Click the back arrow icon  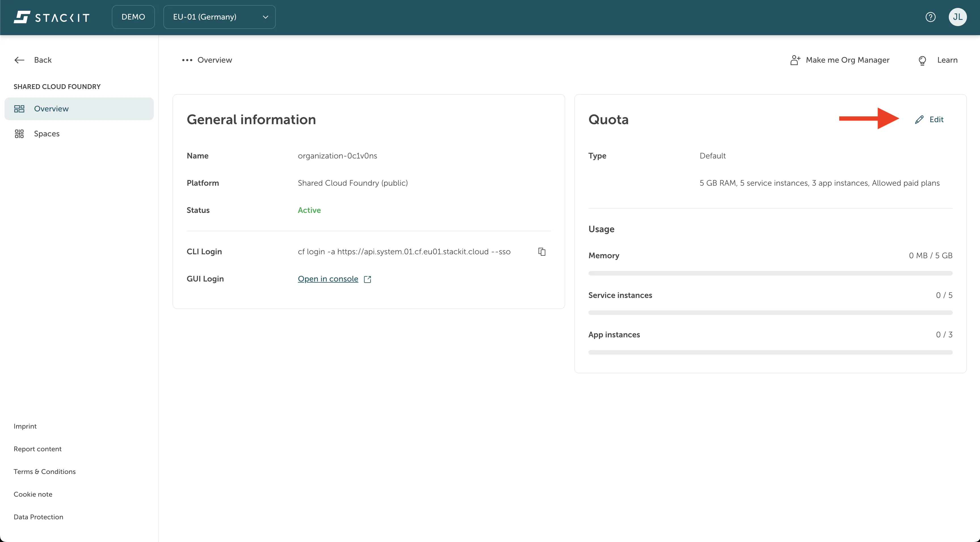[19, 60]
